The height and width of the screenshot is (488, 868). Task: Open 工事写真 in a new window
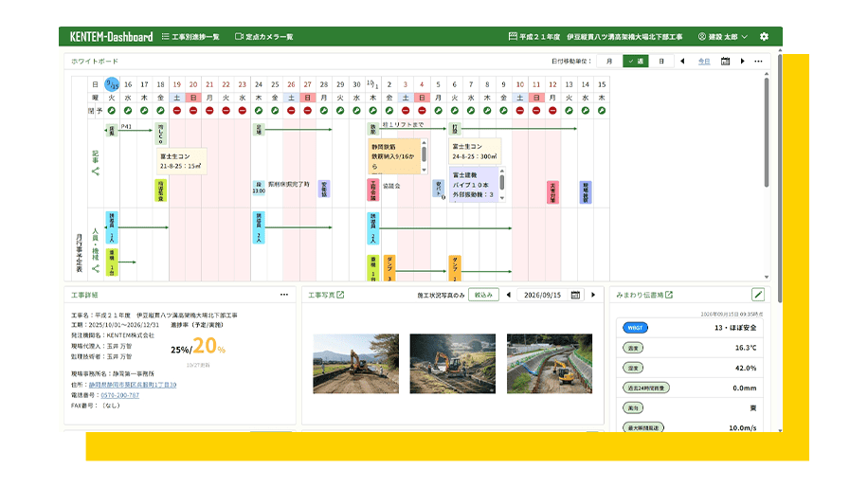coord(340,295)
